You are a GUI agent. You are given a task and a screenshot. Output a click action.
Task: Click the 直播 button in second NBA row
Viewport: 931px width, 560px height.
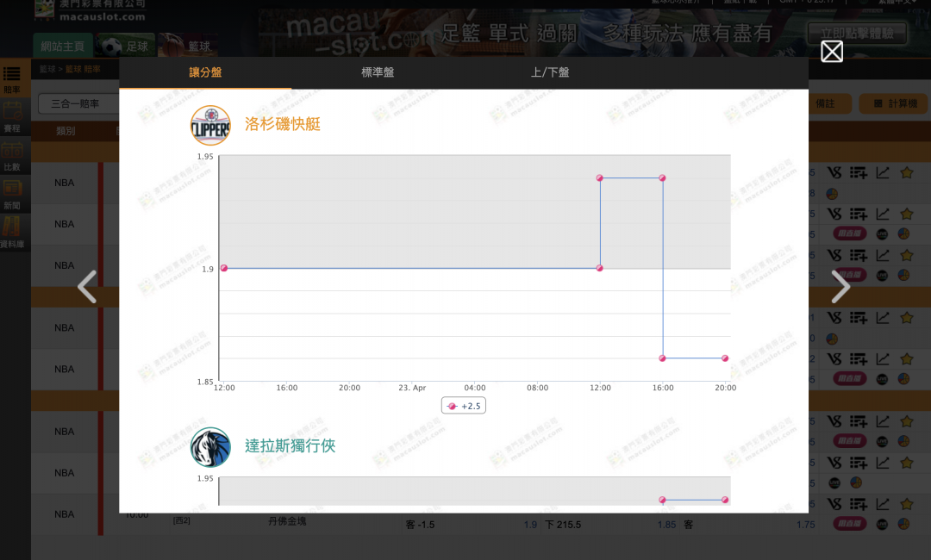coord(850,233)
